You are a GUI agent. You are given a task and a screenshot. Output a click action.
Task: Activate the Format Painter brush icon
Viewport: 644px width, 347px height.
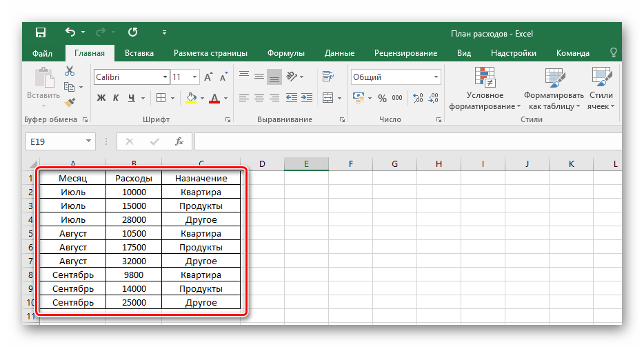(x=70, y=102)
